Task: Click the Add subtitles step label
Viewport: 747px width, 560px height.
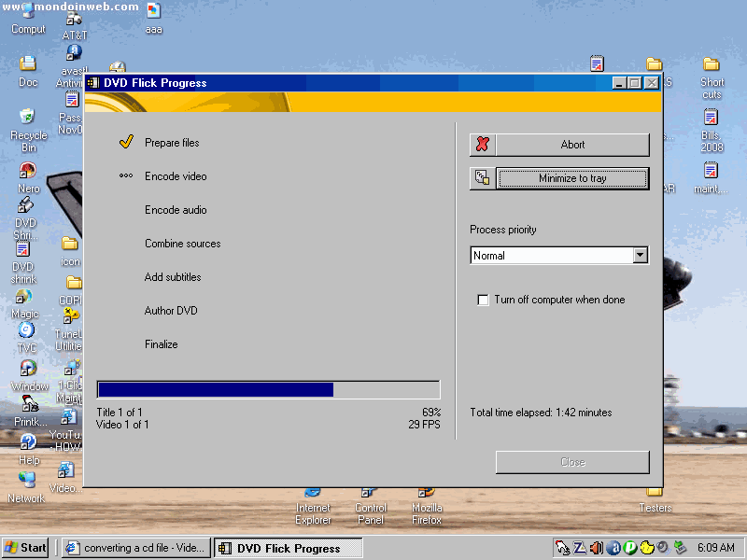Action: tap(173, 277)
